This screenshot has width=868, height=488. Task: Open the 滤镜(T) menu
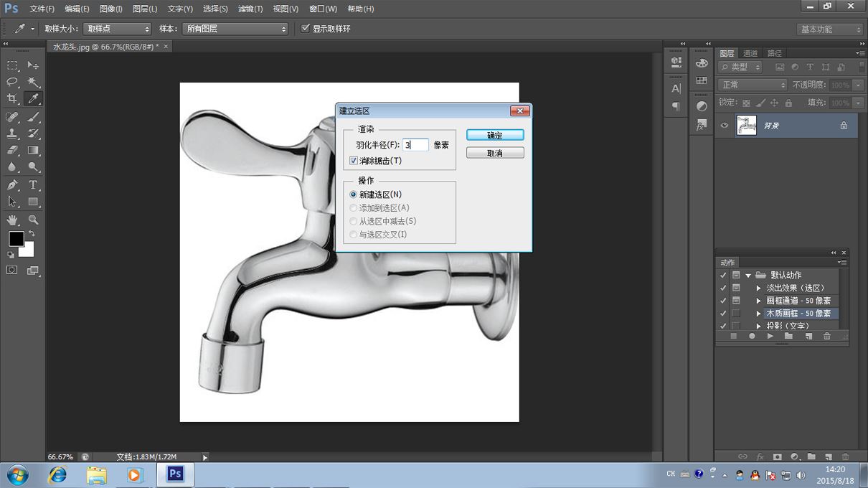(x=250, y=9)
